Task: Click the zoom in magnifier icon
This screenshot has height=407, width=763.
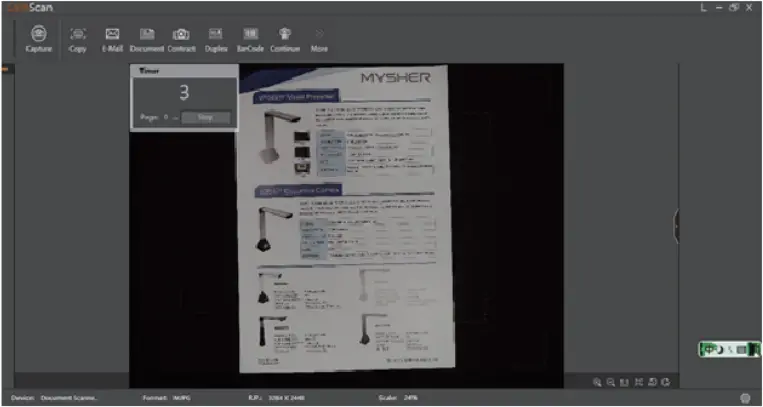Action: [597, 382]
